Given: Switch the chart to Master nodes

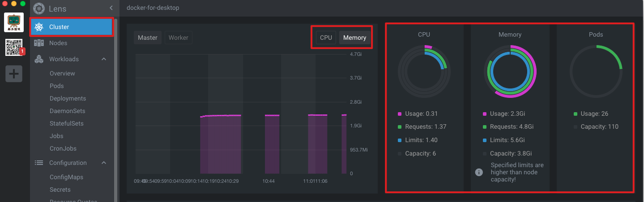Looking at the screenshot, I should [x=148, y=38].
